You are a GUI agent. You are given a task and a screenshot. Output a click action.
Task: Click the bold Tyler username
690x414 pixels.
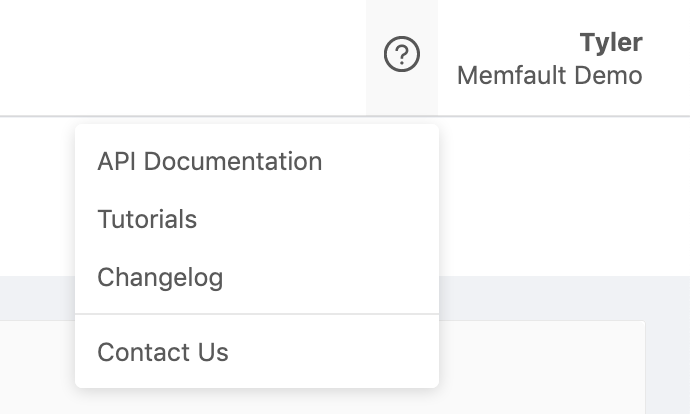[610, 42]
